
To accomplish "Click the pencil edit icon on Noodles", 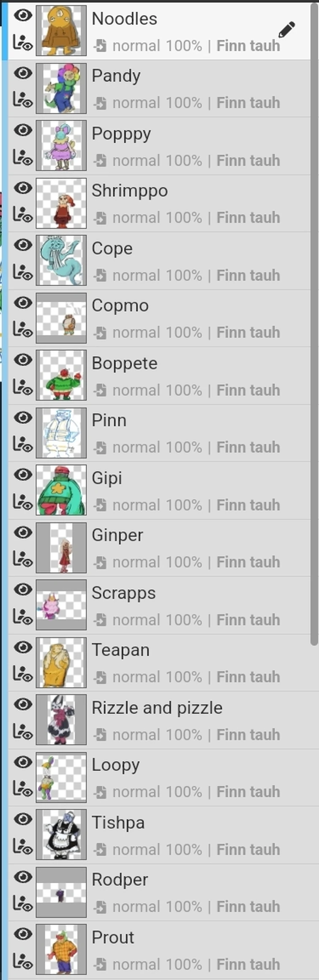I will click(286, 30).
